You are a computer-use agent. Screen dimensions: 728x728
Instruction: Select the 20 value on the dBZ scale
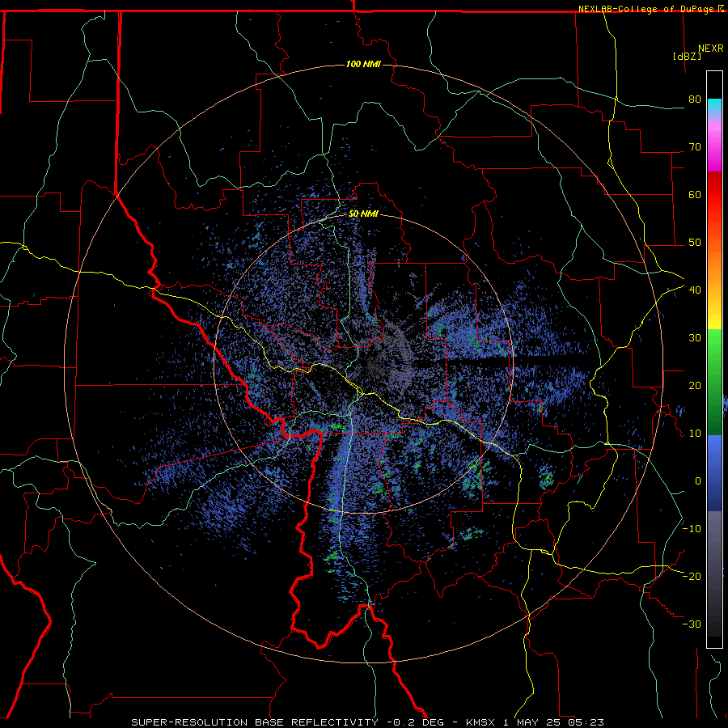pyautogui.click(x=695, y=386)
